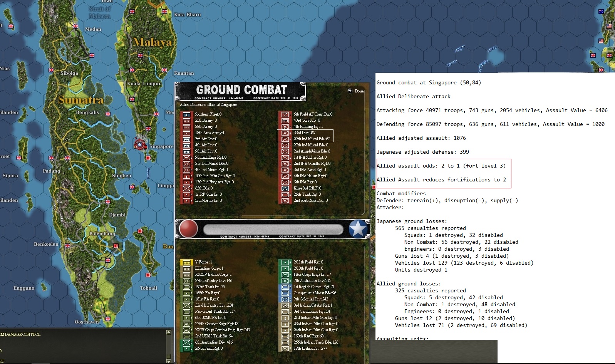615x364 pixels.
Task: Select the Singapore base marker on map
Action: point(140,145)
